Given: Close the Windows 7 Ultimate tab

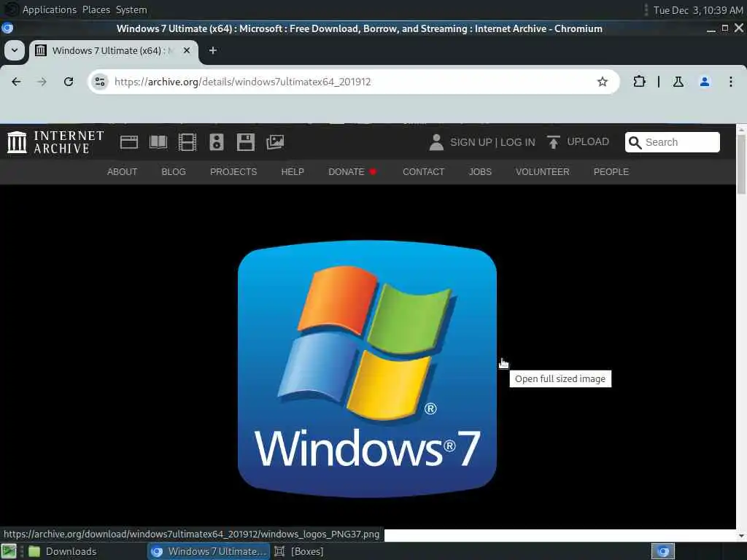Looking at the screenshot, I should click(x=187, y=50).
